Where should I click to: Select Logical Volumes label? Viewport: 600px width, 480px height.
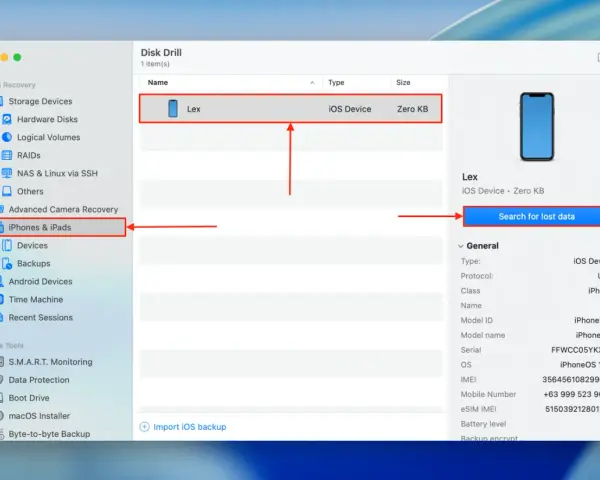(x=49, y=137)
